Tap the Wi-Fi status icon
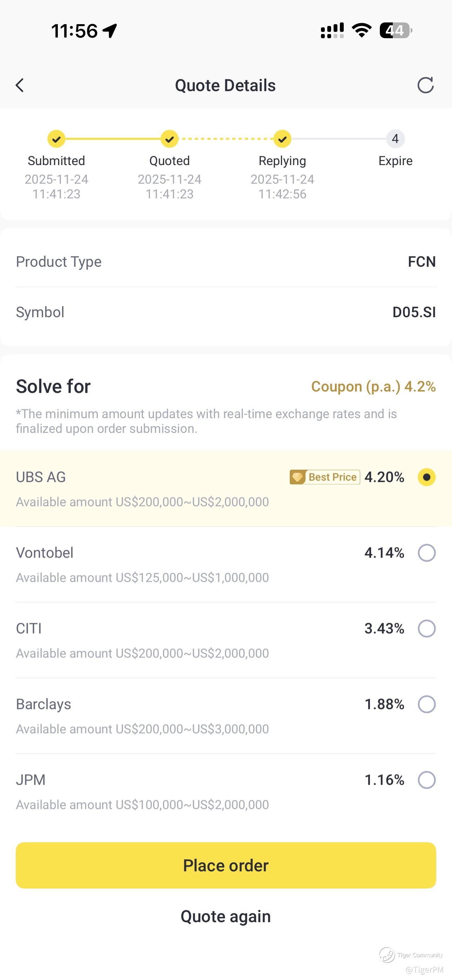 click(362, 30)
